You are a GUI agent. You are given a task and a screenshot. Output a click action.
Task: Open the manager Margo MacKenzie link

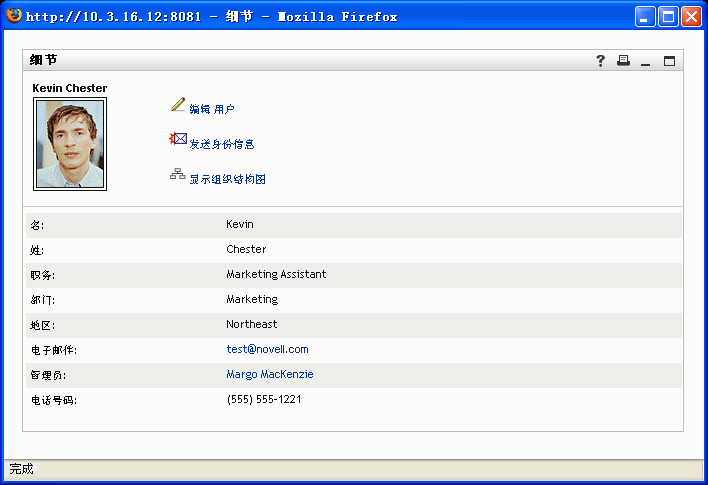(x=270, y=374)
